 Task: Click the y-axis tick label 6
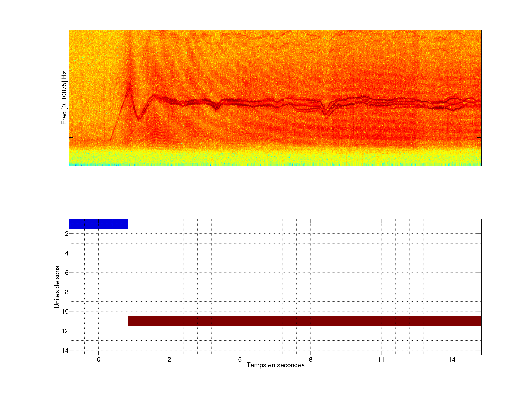coord(67,273)
